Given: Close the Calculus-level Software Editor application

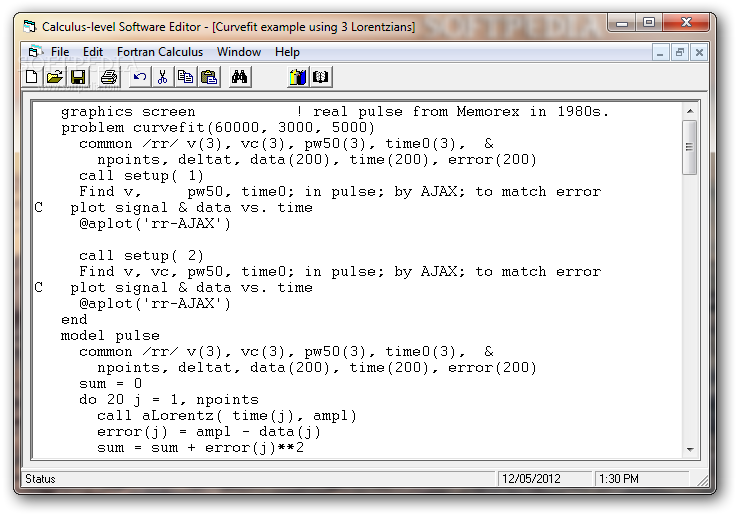Looking at the screenshot, I should pos(686,23).
